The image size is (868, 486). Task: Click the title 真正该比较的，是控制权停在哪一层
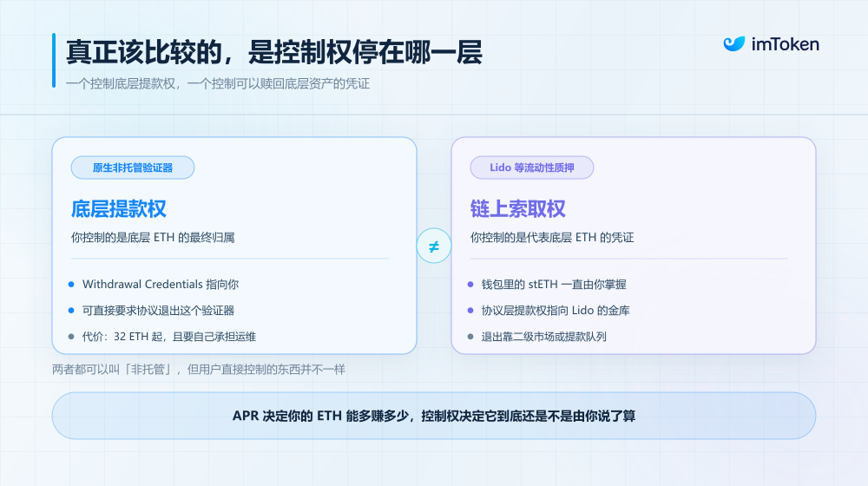[274, 53]
